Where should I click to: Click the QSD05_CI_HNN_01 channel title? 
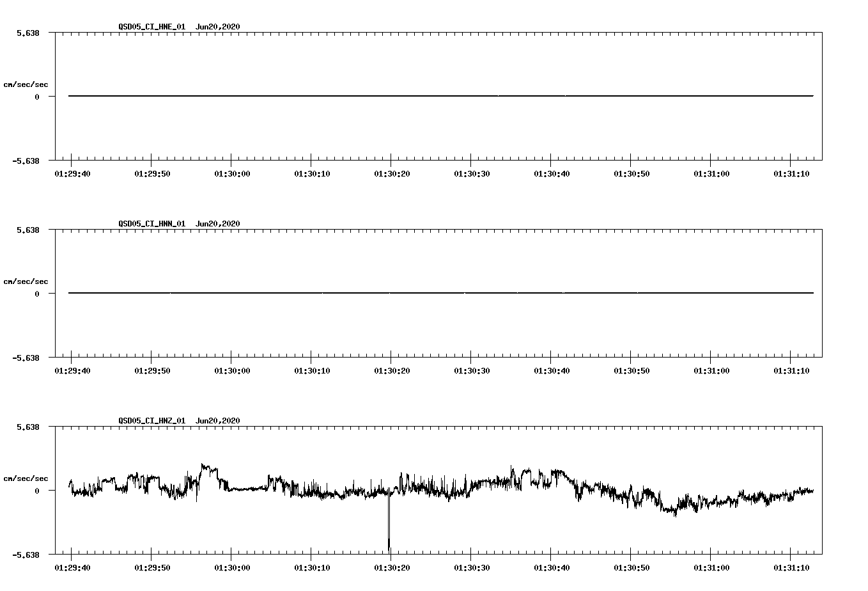152,224
